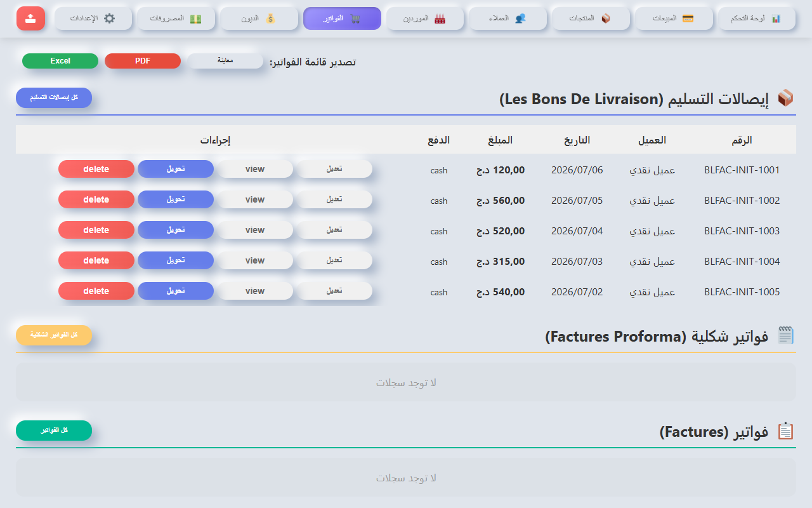Click the amount 315,00 د.ج cell
Viewport: 812px width, 508px height.
click(501, 262)
